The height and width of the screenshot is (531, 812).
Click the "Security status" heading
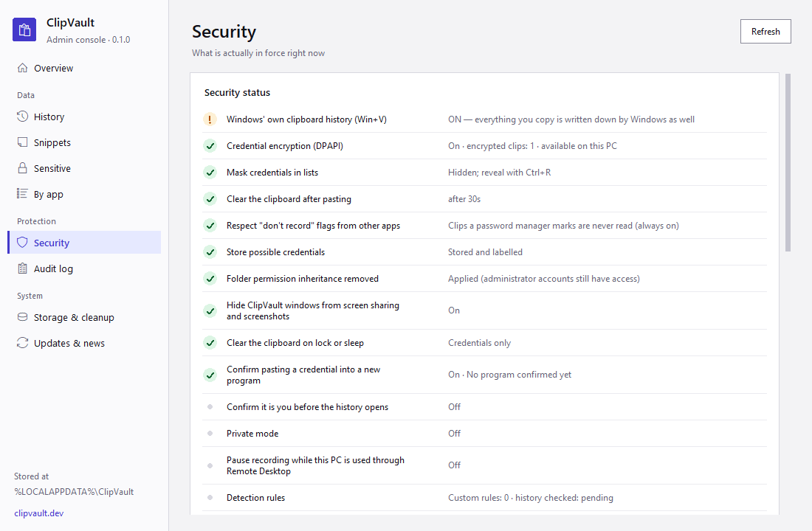point(237,93)
